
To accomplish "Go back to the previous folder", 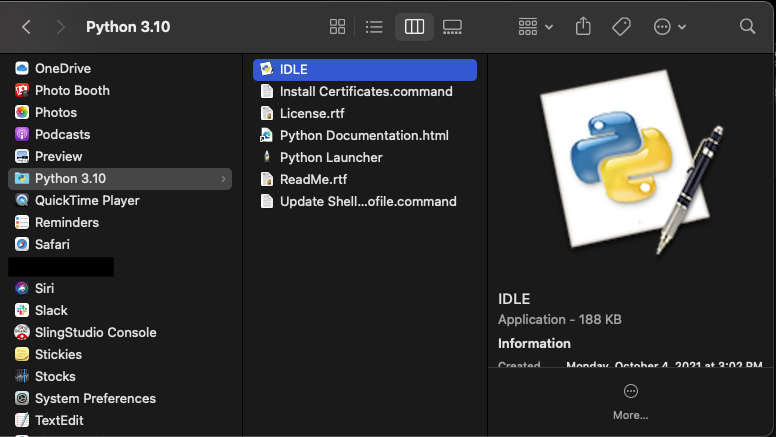I will [27, 27].
